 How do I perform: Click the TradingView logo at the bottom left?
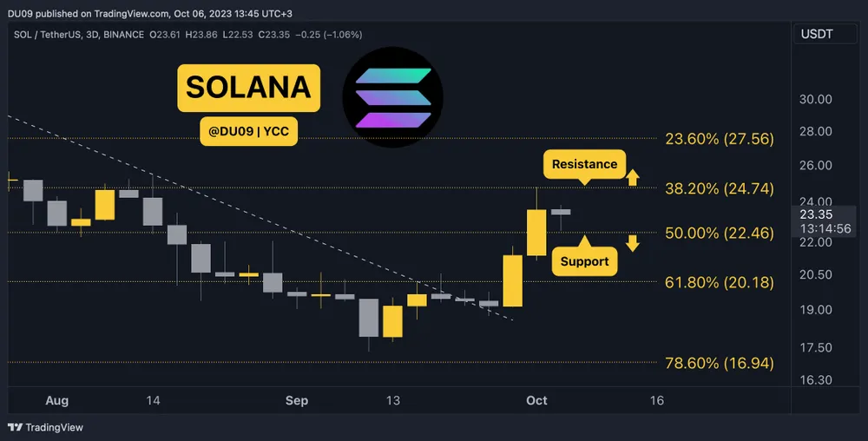(45, 427)
